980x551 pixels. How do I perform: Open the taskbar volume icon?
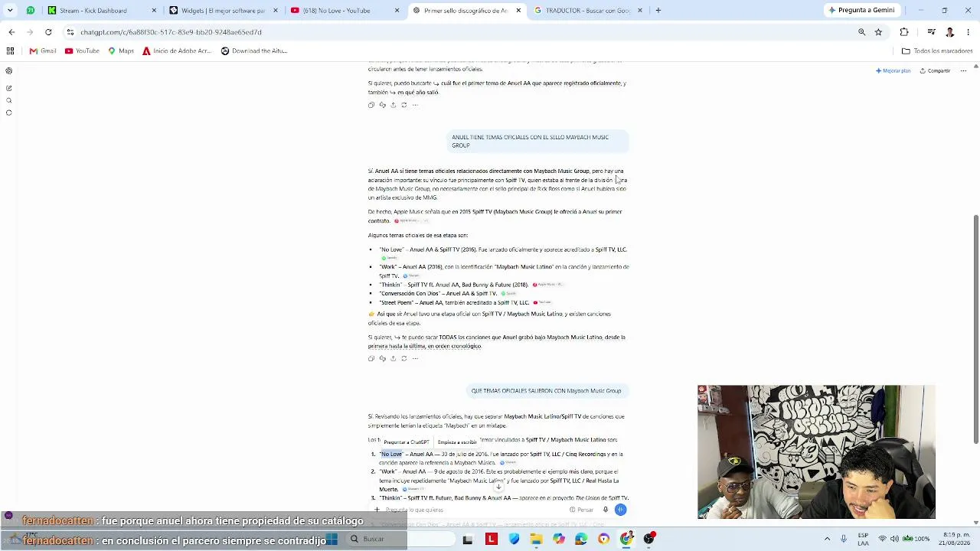pyautogui.click(x=894, y=539)
